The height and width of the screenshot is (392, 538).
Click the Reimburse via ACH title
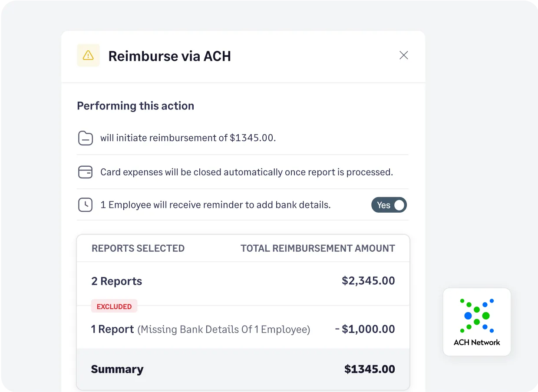(x=169, y=56)
